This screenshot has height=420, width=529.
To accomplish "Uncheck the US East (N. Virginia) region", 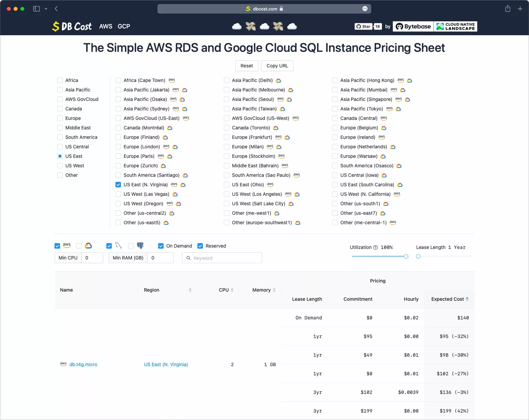I will [x=118, y=185].
